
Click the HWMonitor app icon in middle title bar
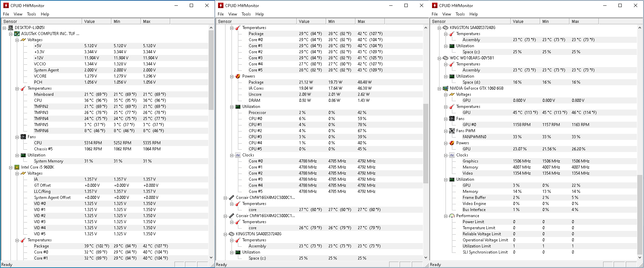(x=221, y=5)
